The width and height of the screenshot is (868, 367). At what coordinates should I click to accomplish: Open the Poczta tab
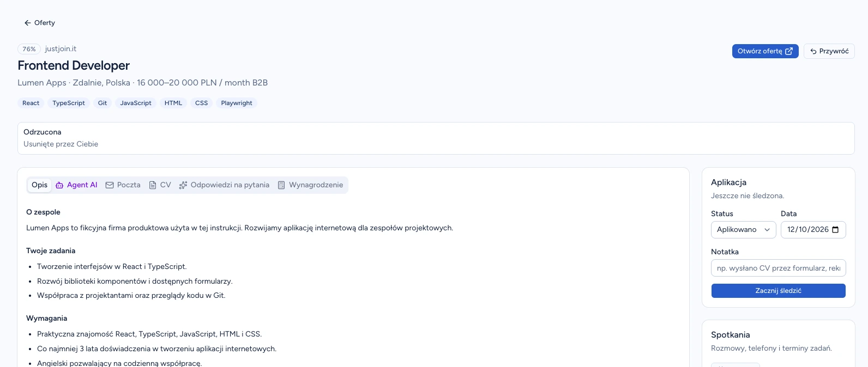[123, 185]
